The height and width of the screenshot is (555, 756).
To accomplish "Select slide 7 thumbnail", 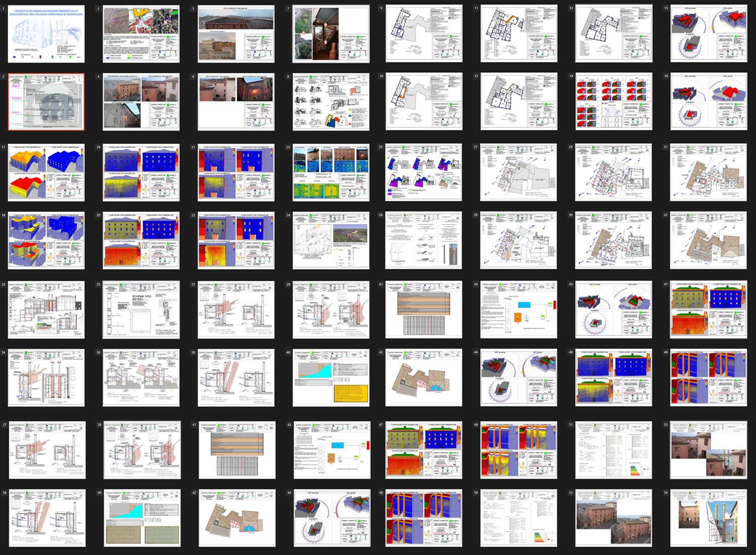I will pos(331,34).
